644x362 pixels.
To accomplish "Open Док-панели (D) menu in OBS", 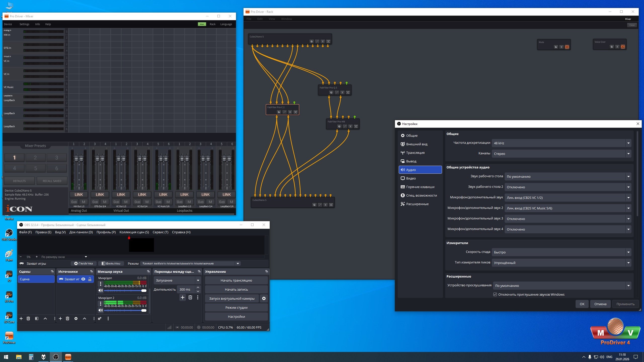I will pyautogui.click(x=81, y=232).
